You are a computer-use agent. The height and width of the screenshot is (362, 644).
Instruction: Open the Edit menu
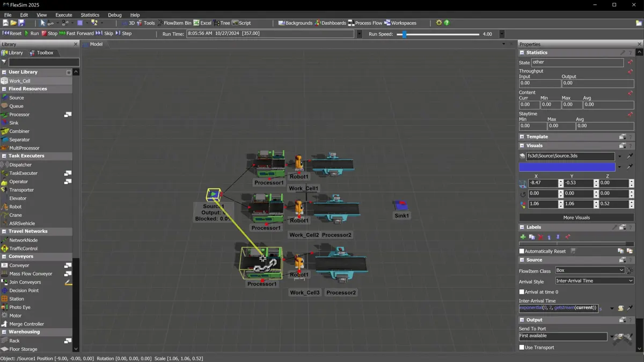24,15
